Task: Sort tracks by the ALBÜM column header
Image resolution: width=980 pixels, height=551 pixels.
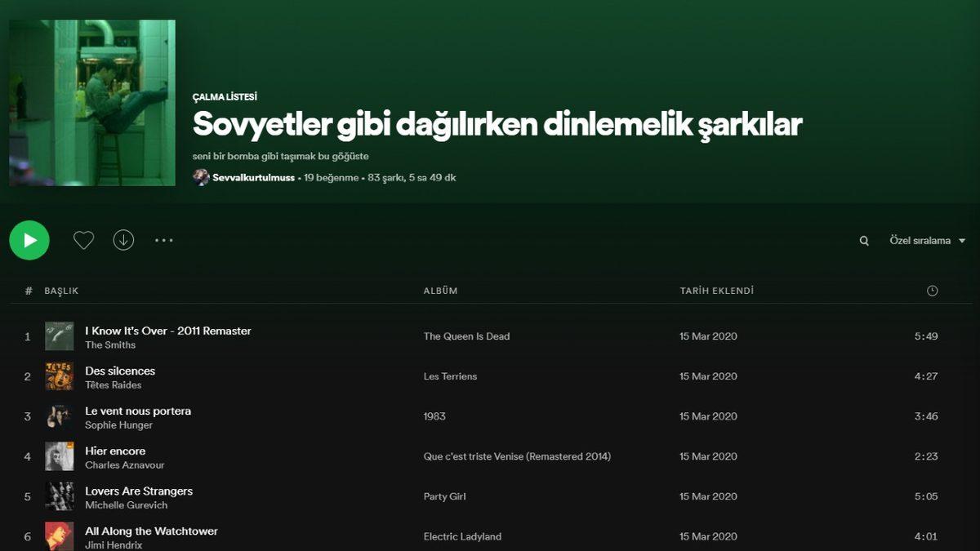Action: (x=439, y=291)
